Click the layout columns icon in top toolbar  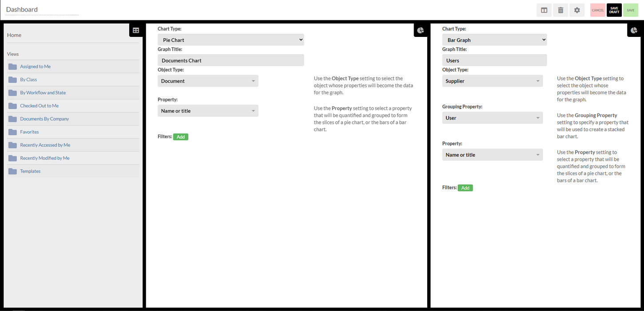[x=544, y=10]
